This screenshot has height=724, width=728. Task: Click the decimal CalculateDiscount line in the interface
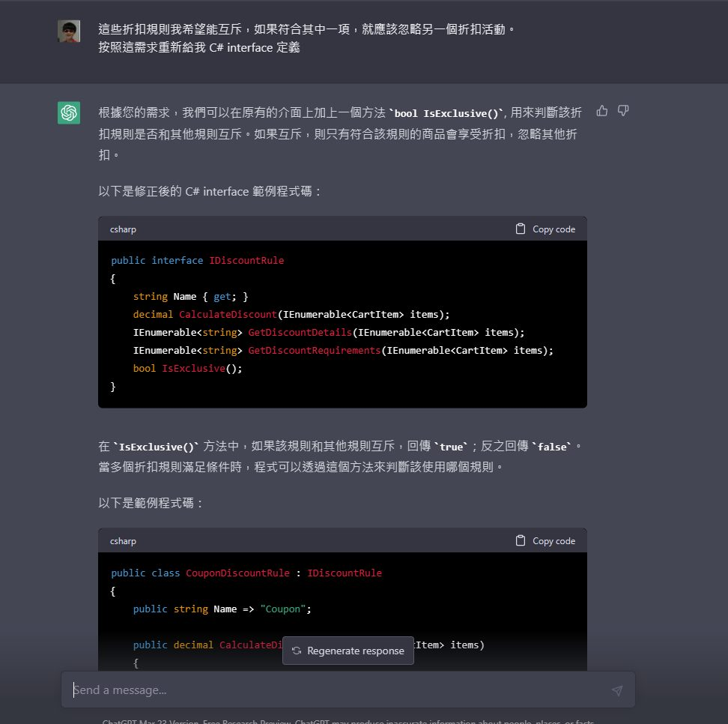[x=291, y=315]
